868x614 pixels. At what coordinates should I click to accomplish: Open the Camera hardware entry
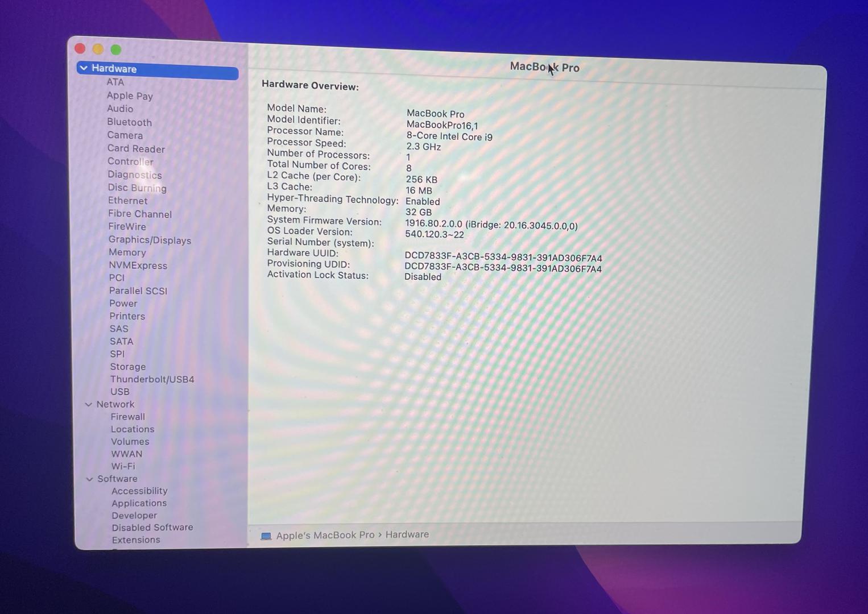tap(125, 135)
